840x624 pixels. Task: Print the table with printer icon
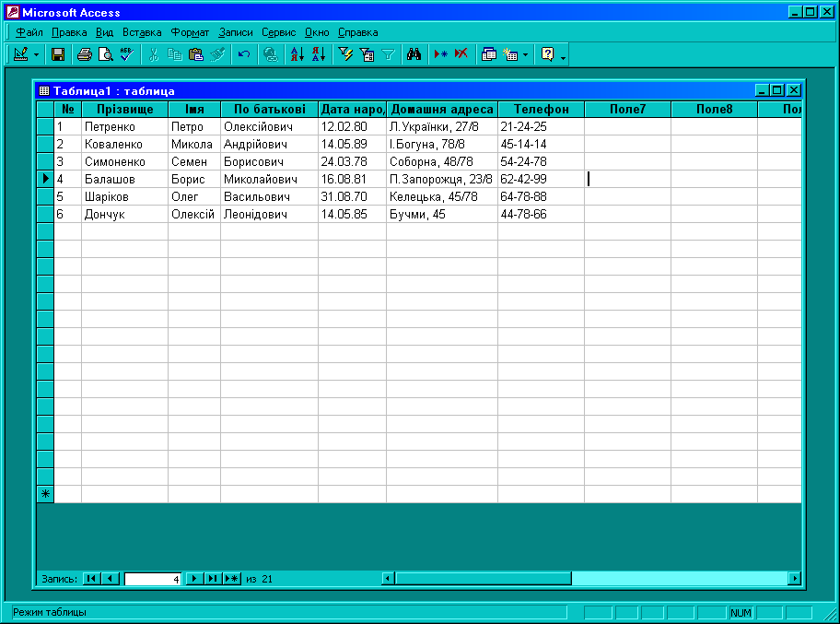coord(85,54)
